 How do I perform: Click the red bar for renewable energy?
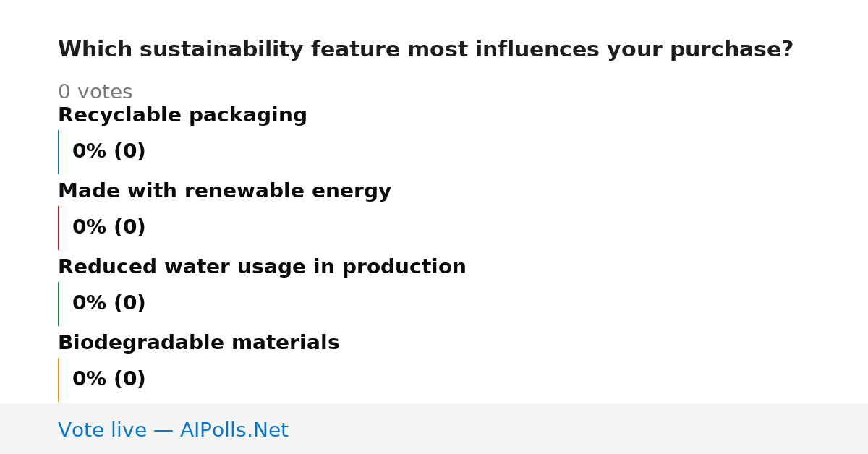pos(58,228)
